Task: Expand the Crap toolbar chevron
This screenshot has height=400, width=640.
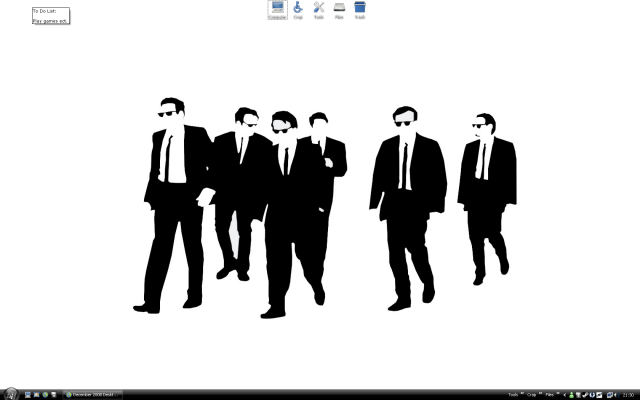Action: [x=540, y=393]
